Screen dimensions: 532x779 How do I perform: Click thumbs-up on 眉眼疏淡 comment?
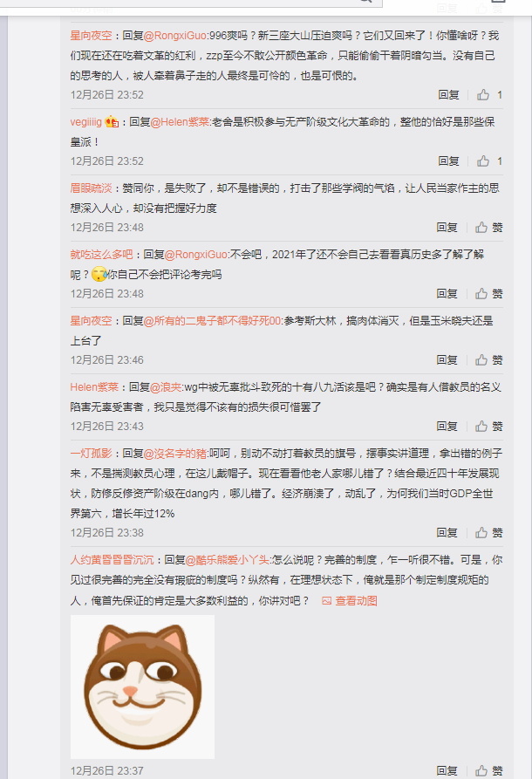(x=488, y=228)
